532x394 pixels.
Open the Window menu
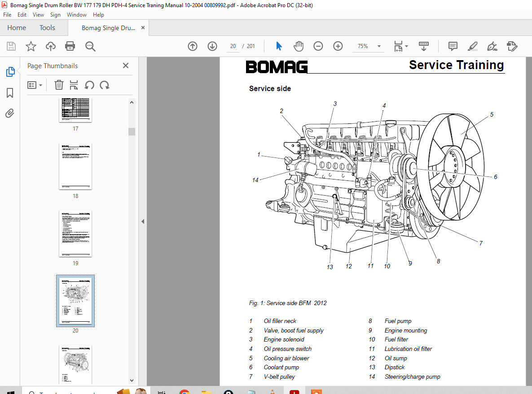(x=77, y=14)
